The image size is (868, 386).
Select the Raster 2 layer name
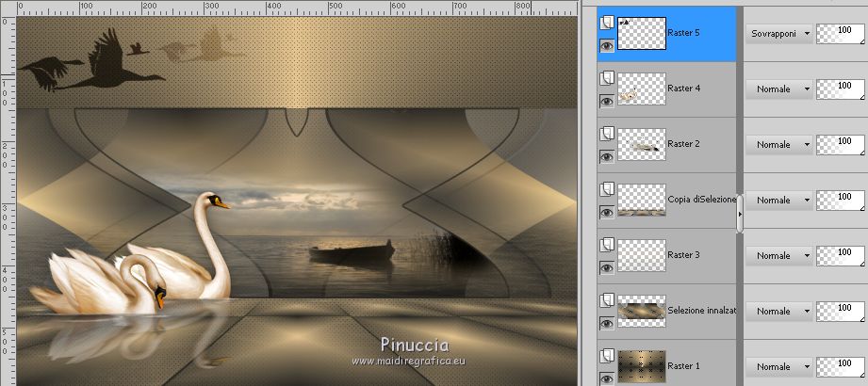683,144
